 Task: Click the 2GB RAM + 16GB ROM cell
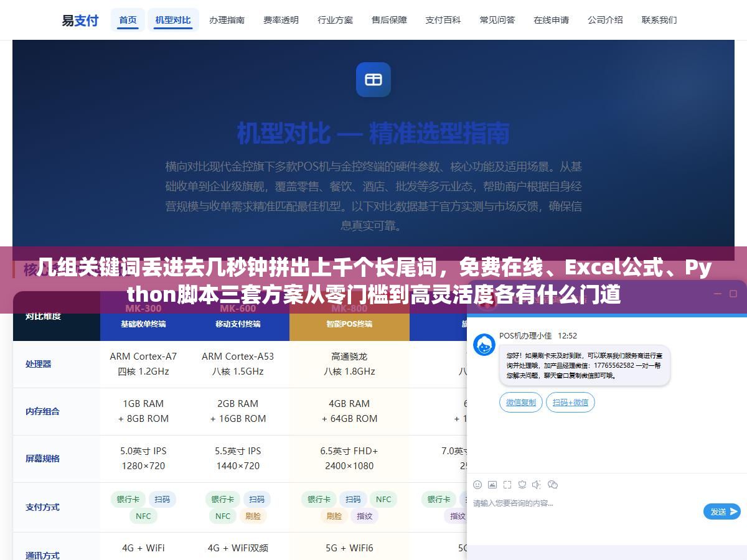(238, 411)
